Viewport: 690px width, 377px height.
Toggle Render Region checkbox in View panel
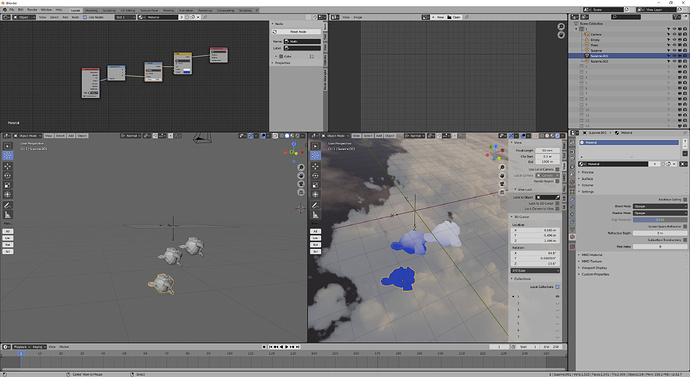pyautogui.click(x=557, y=181)
